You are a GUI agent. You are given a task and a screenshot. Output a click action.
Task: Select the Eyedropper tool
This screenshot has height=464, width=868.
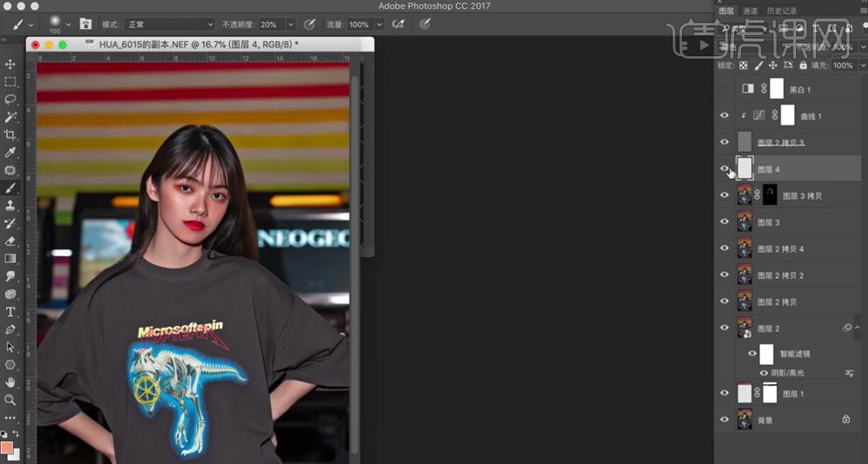pos(10,153)
